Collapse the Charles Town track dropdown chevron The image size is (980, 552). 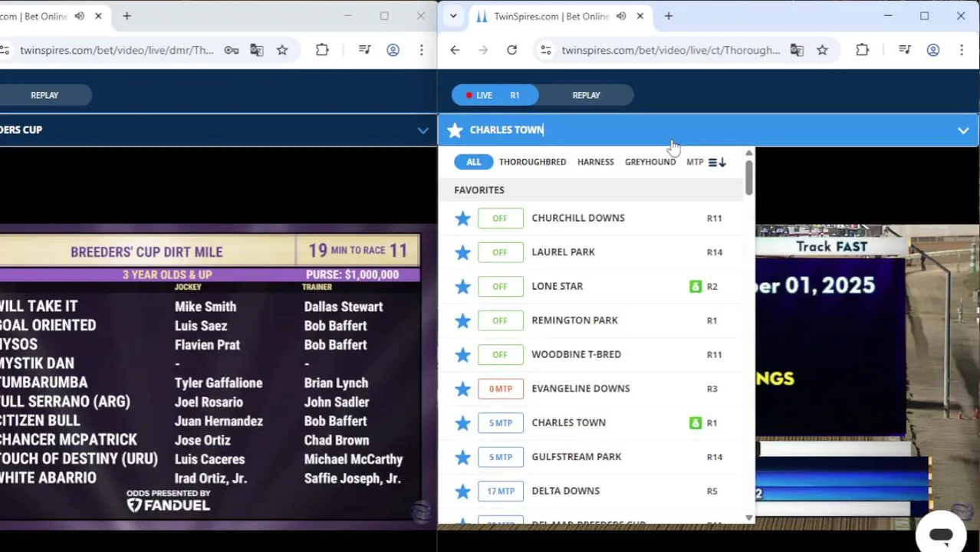963,130
